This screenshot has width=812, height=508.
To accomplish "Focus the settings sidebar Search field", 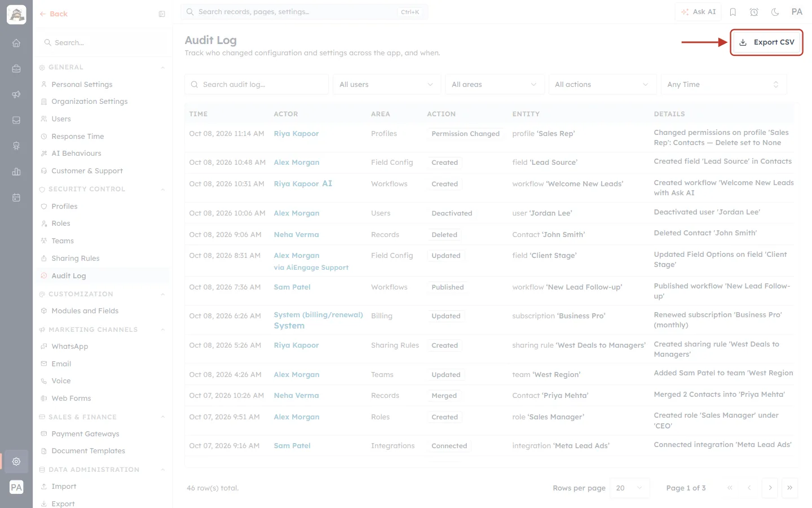I will click(x=103, y=43).
